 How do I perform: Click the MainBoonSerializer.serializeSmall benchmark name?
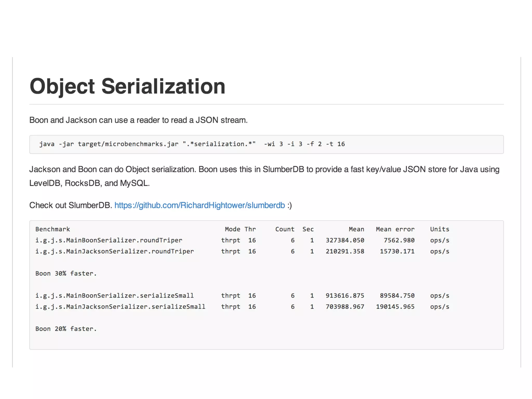point(115,296)
